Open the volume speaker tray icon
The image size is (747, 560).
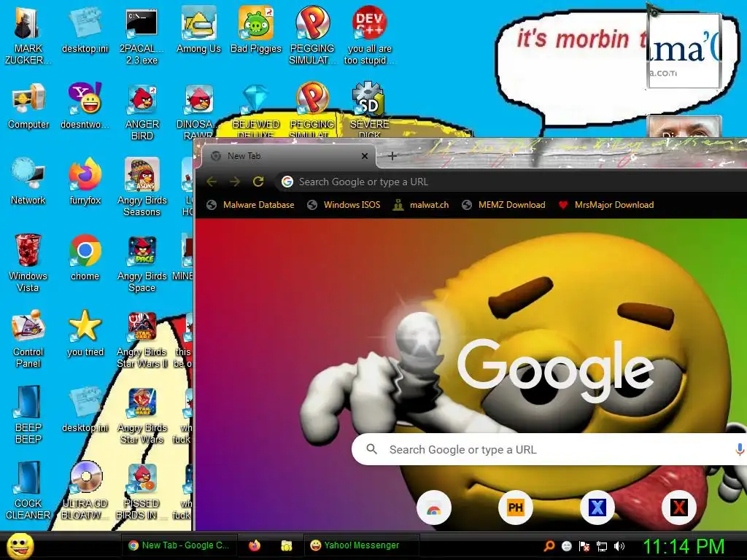pyautogui.click(x=619, y=546)
